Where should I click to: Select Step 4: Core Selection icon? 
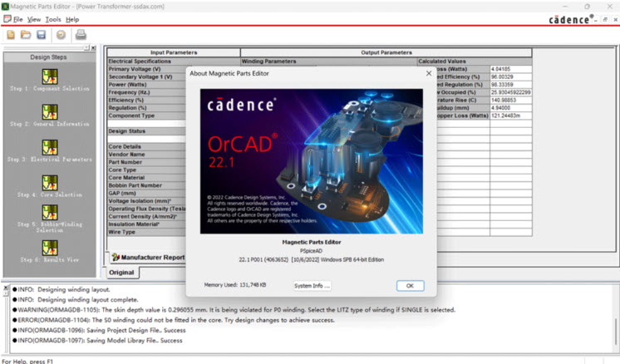point(50,183)
